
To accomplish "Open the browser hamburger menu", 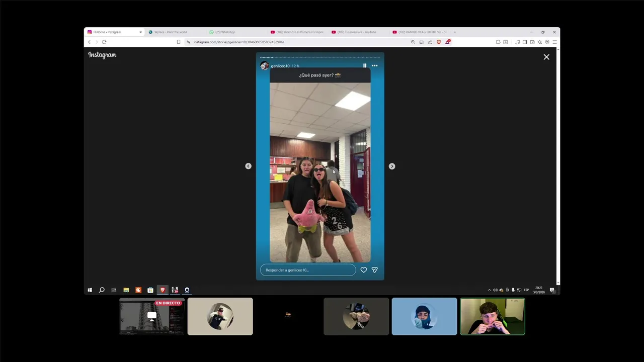I will click(x=554, y=42).
